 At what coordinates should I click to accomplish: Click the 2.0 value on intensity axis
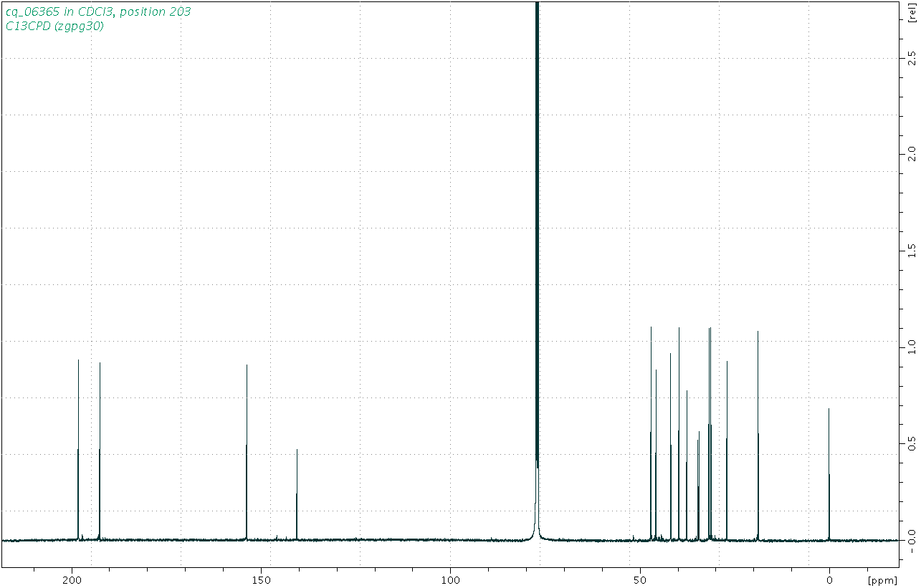coord(911,154)
